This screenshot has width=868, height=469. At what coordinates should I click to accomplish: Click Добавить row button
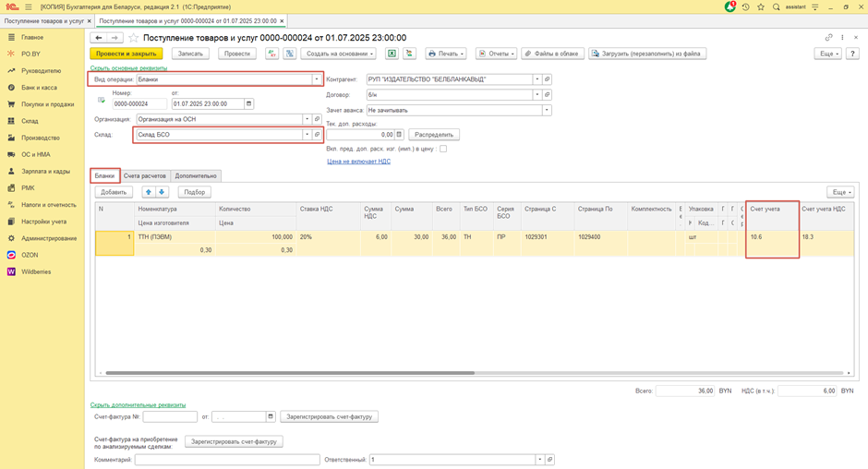(x=114, y=192)
